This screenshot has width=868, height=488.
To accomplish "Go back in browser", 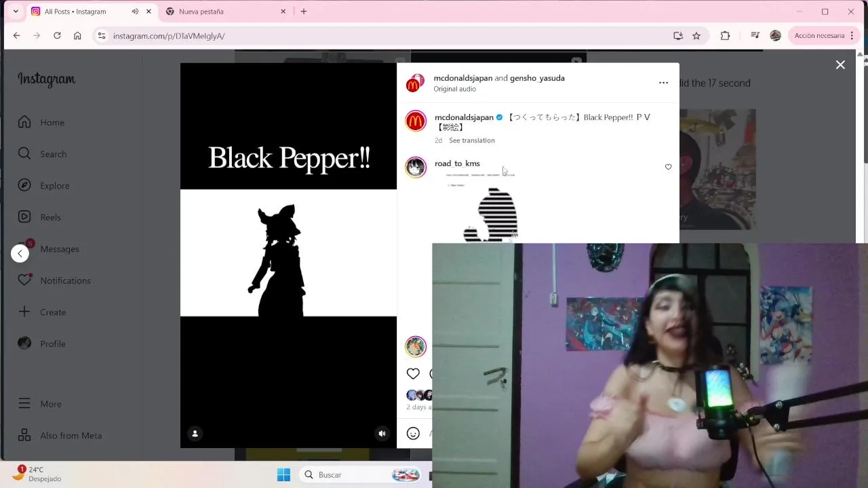I will 16,36.
